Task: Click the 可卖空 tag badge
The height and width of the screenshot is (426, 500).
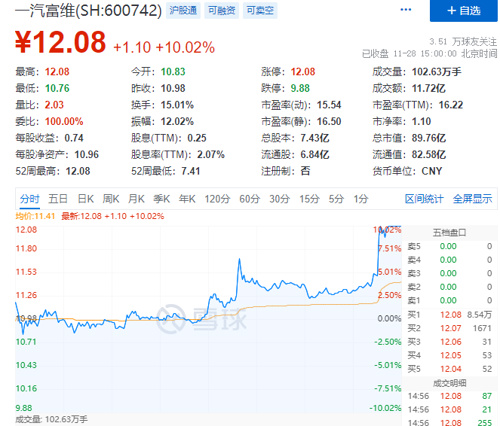Action: tap(260, 11)
